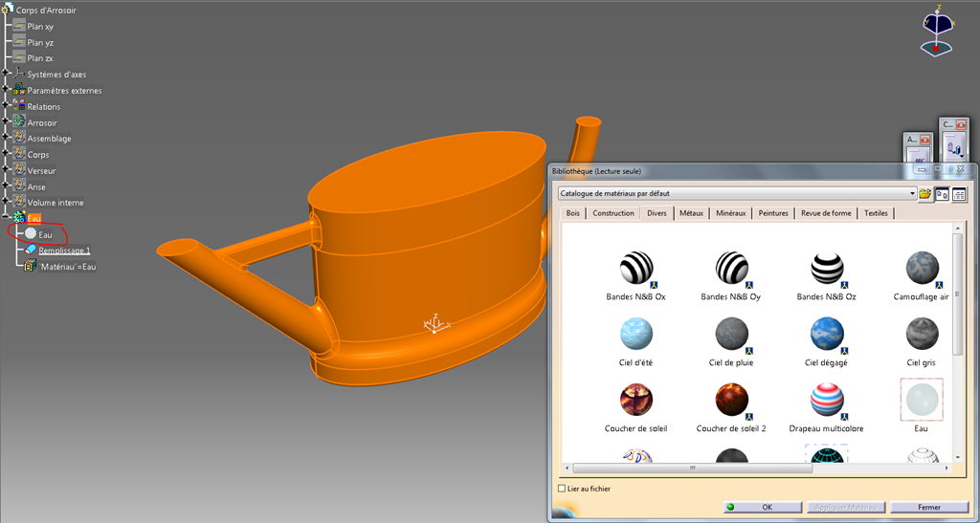
Task: Open the Métaux tab
Action: pos(691,213)
